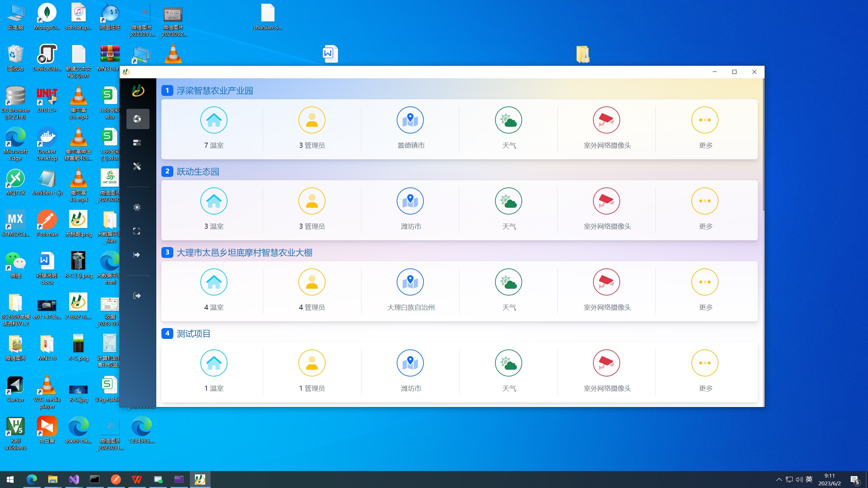
Task: Open the gear settings in sidebar
Action: [137, 207]
